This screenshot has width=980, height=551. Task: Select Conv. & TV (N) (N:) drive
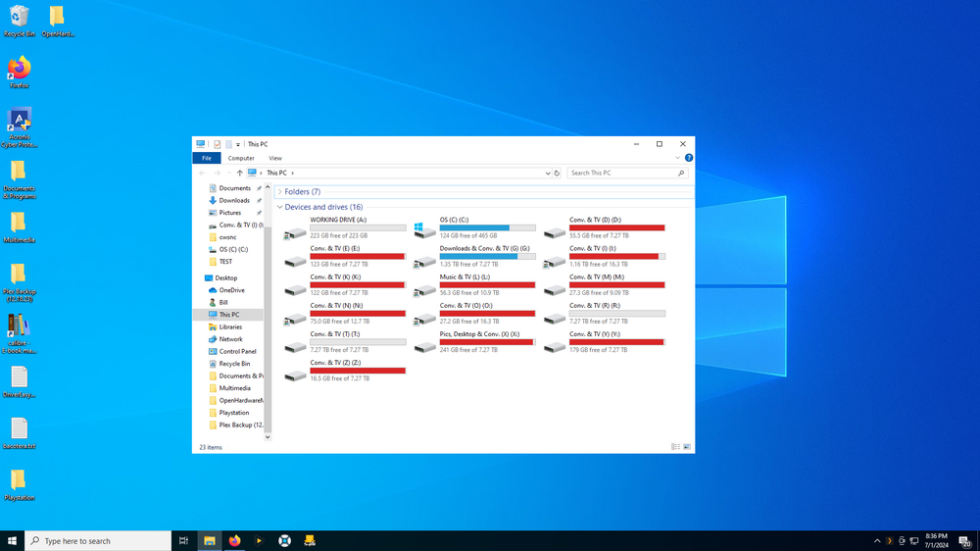coord(345,314)
